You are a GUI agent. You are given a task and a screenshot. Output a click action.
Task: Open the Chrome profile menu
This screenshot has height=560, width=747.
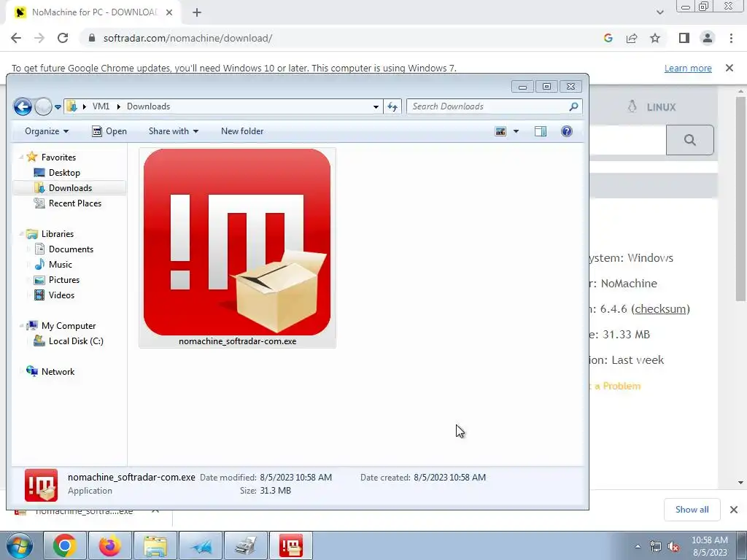tap(708, 38)
